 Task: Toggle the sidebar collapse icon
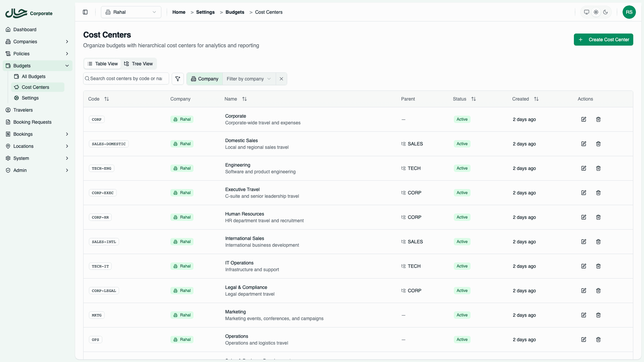pyautogui.click(x=85, y=12)
